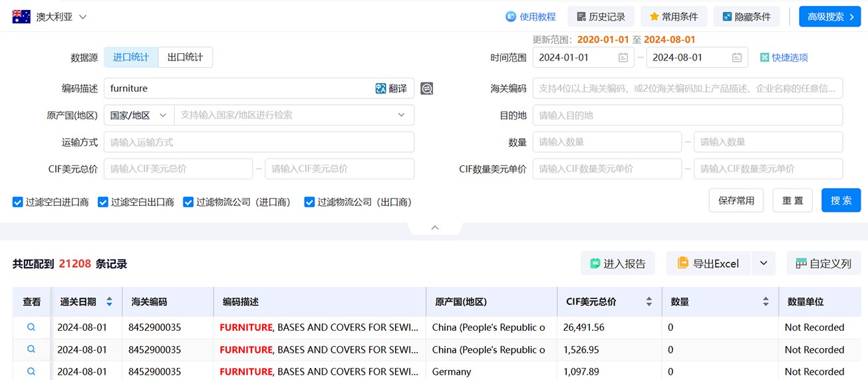Open the 国家/地区 type dropdown
Viewport: 868px width, 380px height.
coord(139,115)
